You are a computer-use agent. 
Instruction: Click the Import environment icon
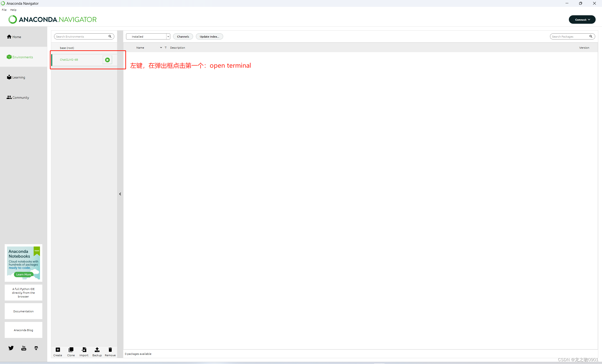(84, 350)
